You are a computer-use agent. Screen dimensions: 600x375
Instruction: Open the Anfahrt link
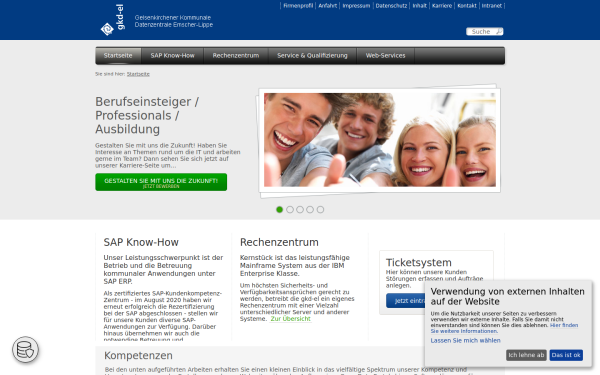328,5
